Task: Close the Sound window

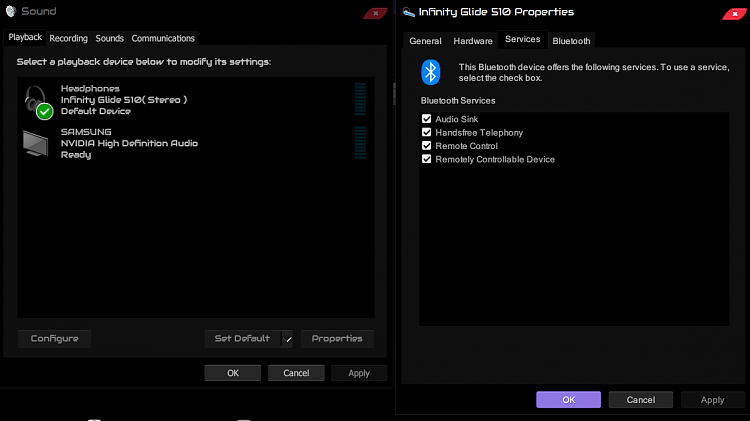Action: (x=375, y=13)
